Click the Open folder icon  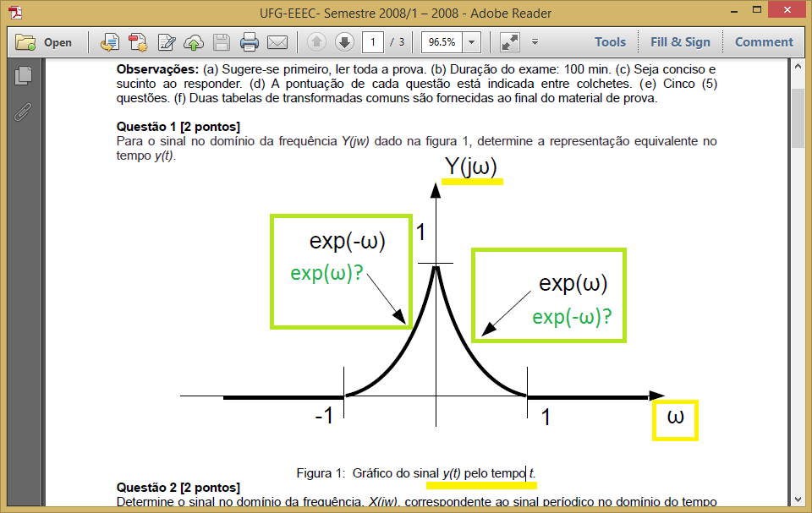coord(25,42)
